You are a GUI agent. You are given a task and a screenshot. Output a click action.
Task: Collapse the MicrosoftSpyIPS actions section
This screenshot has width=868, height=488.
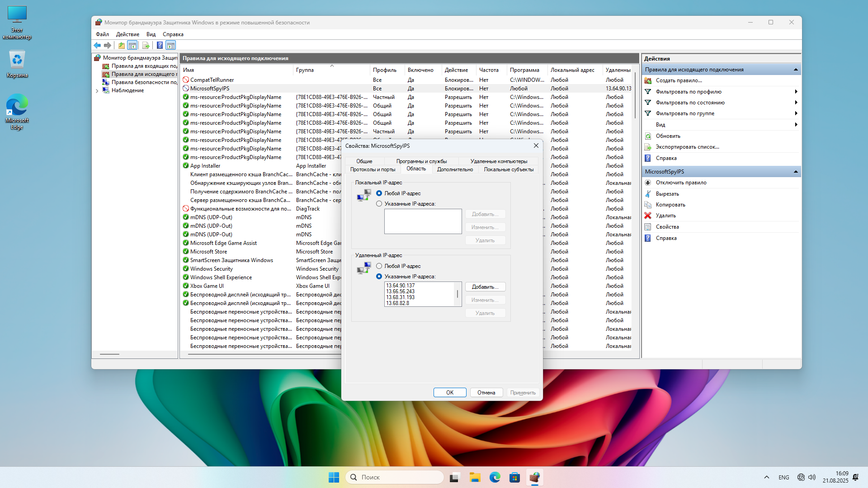(x=796, y=172)
